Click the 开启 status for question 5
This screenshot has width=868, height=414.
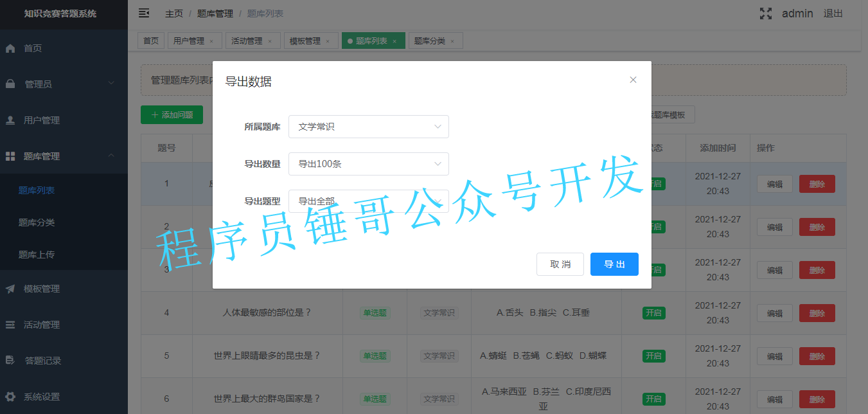coord(653,356)
